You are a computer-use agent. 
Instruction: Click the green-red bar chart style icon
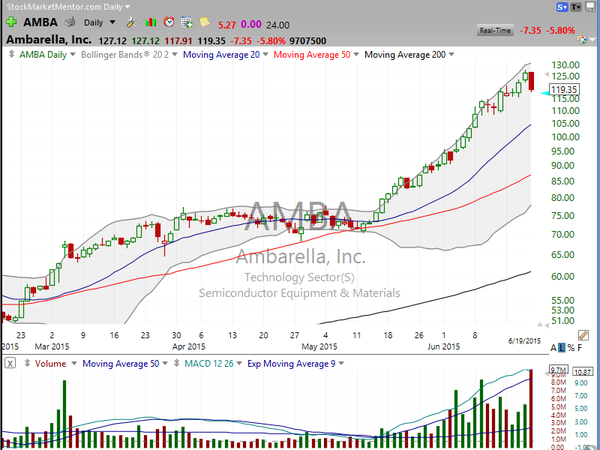(151, 22)
